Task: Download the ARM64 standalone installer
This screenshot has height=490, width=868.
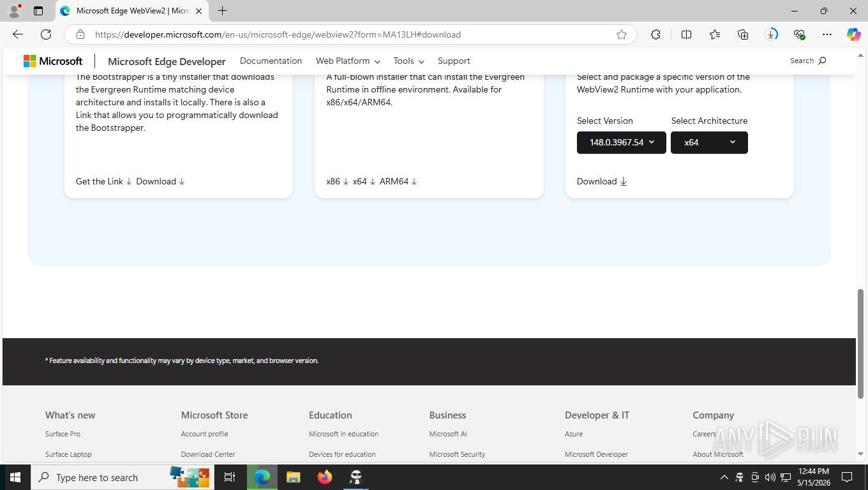Action: 398,181
